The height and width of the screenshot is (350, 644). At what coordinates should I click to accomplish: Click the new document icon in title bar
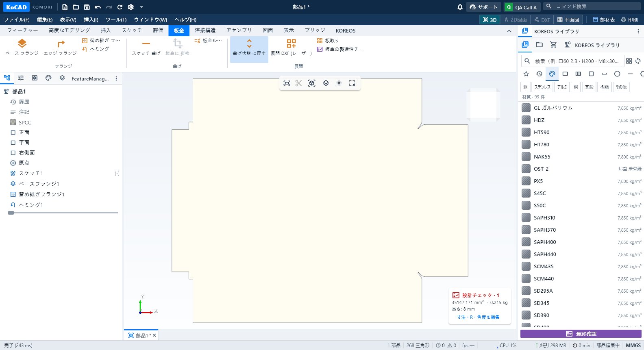coord(65,7)
